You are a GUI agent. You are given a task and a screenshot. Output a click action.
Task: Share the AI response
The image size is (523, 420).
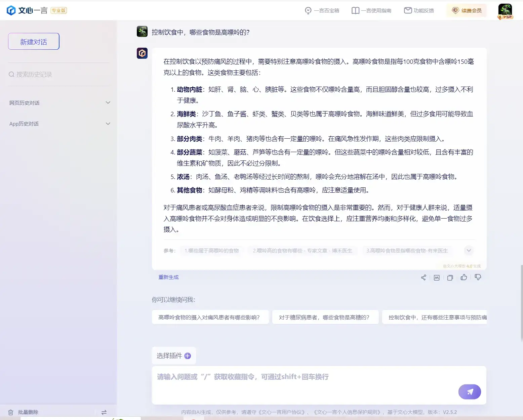pos(423,277)
